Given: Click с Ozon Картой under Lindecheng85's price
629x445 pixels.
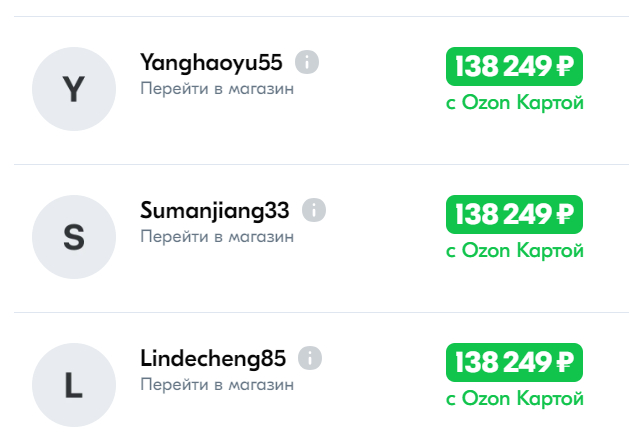Looking at the screenshot, I should point(514,398).
